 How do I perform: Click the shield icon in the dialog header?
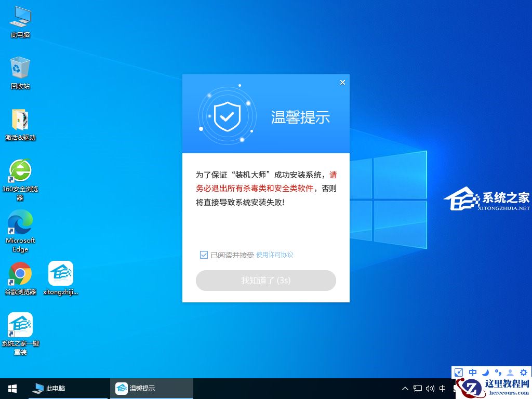tap(227, 116)
